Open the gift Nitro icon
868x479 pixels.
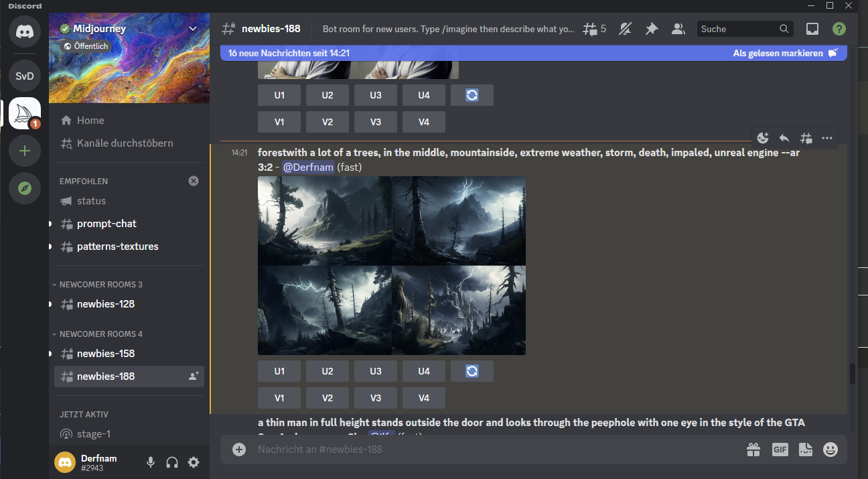tap(753, 450)
